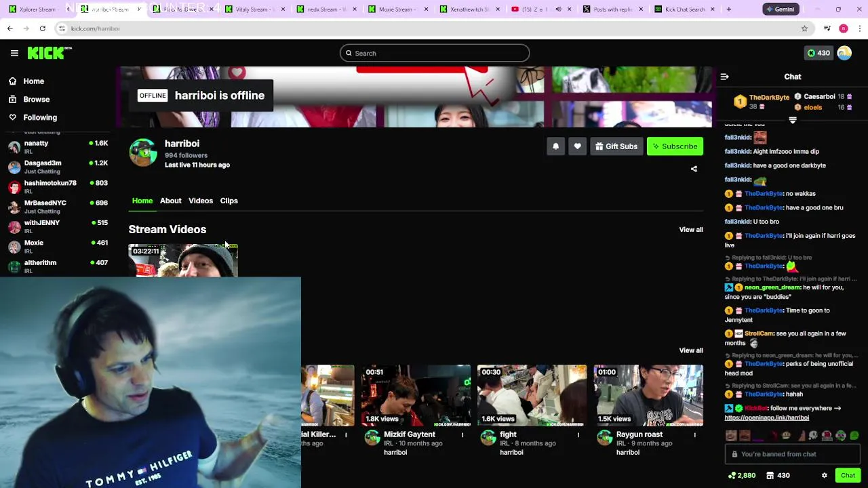Screen dimensions: 868x488
Task: Open the hamburger menu next to Kick logo
Action: coord(14,53)
